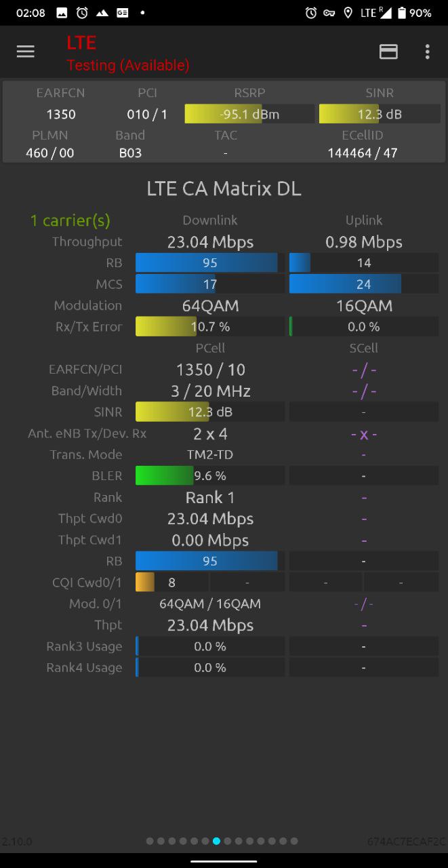The image size is (448, 868).
Task: Tap the location pin status icon
Action: click(348, 13)
